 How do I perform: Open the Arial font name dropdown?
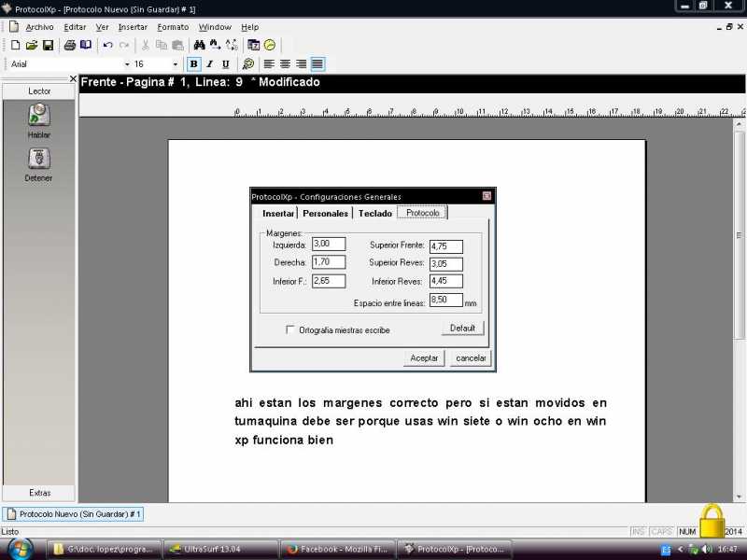click(127, 63)
